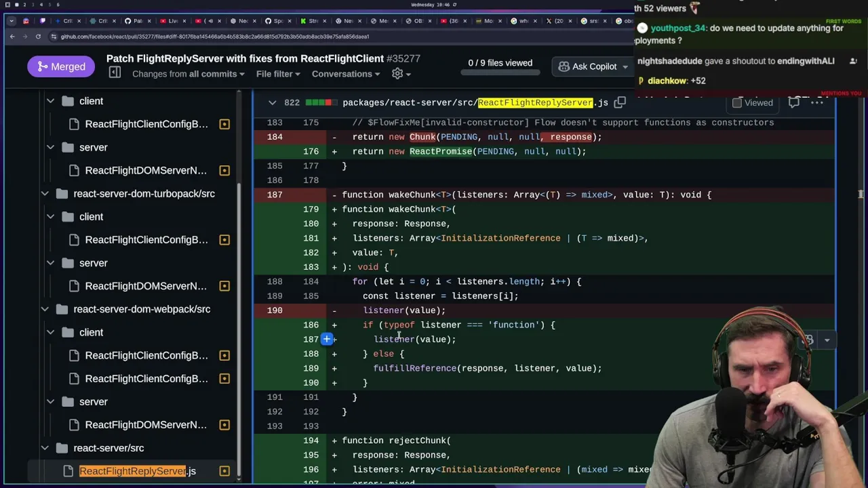The height and width of the screenshot is (488, 868).
Task: Click added line number 176
Action: pyautogui.click(x=311, y=151)
